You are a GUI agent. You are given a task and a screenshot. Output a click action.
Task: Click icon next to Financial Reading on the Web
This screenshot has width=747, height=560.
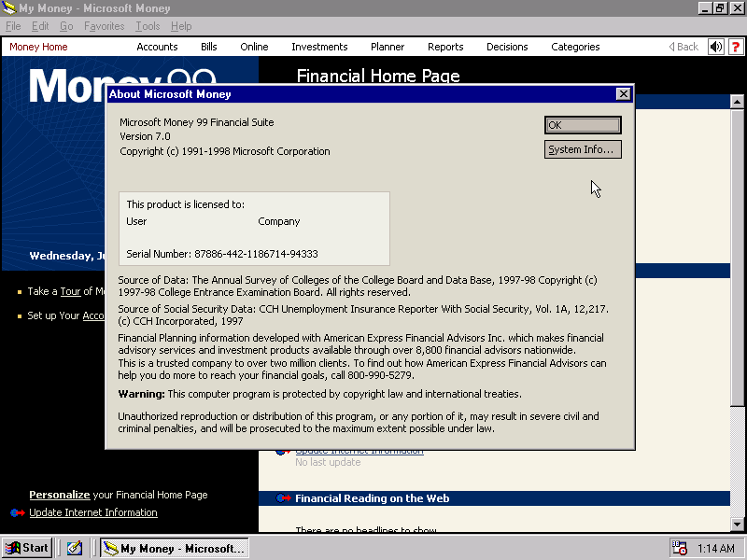pos(284,498)
